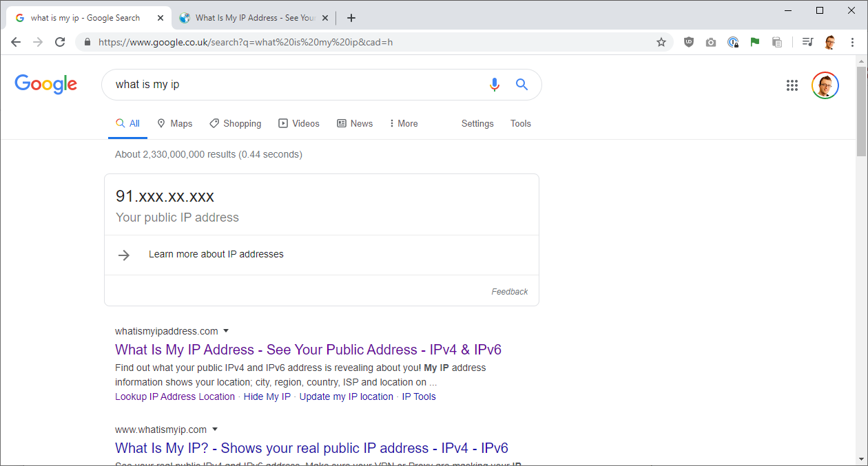Bookmark this page with the star icon
The height and width of the screenshot is (466, 868).
pyautogui.click(x=661, y=42)
